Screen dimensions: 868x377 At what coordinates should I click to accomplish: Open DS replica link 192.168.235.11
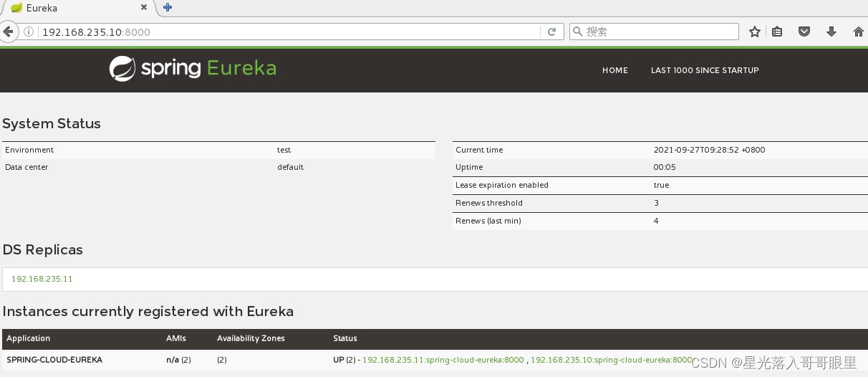click(x=42, y=279)
